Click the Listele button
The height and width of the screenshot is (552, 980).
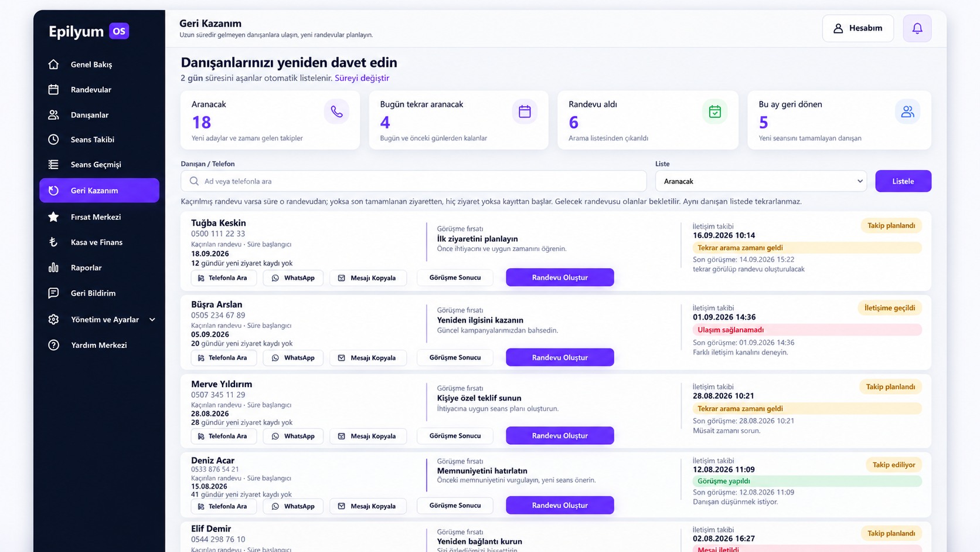point(903,181)
